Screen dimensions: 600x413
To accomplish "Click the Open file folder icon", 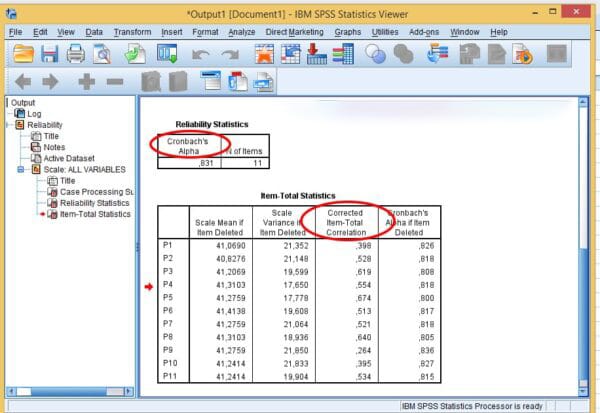I will [23, 54].
